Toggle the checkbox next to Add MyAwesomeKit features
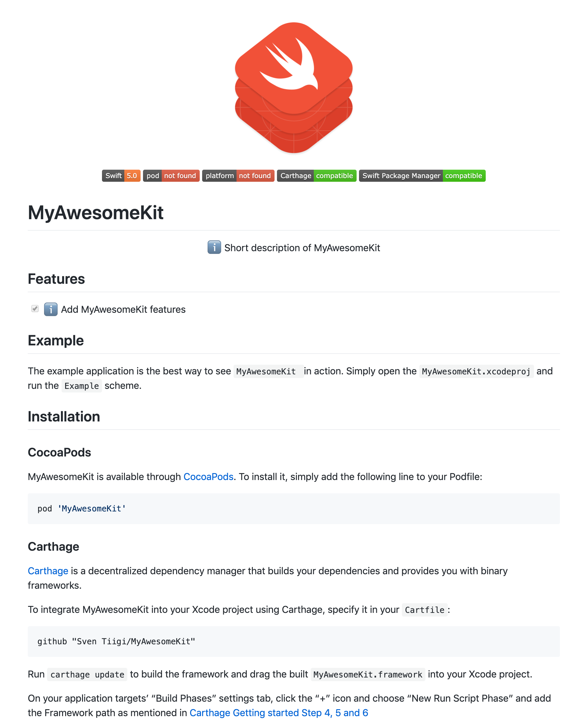588x727 pixels. [34, 309]
